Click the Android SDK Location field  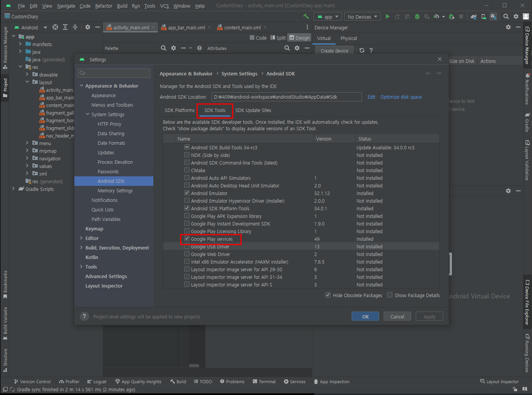pyautogui.click(x=287, y=97)
